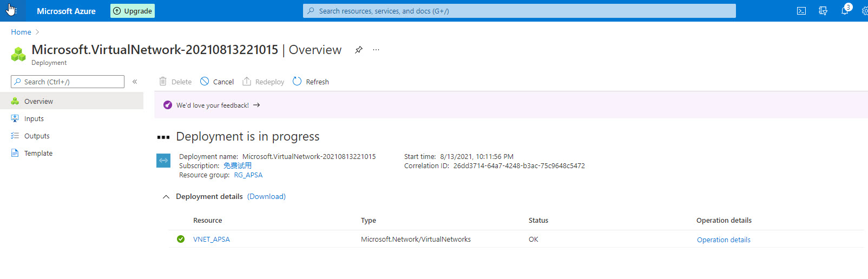Focus the menu Search (Ctrl+/) field
868x279 pixels.
(x=68, y=82)
